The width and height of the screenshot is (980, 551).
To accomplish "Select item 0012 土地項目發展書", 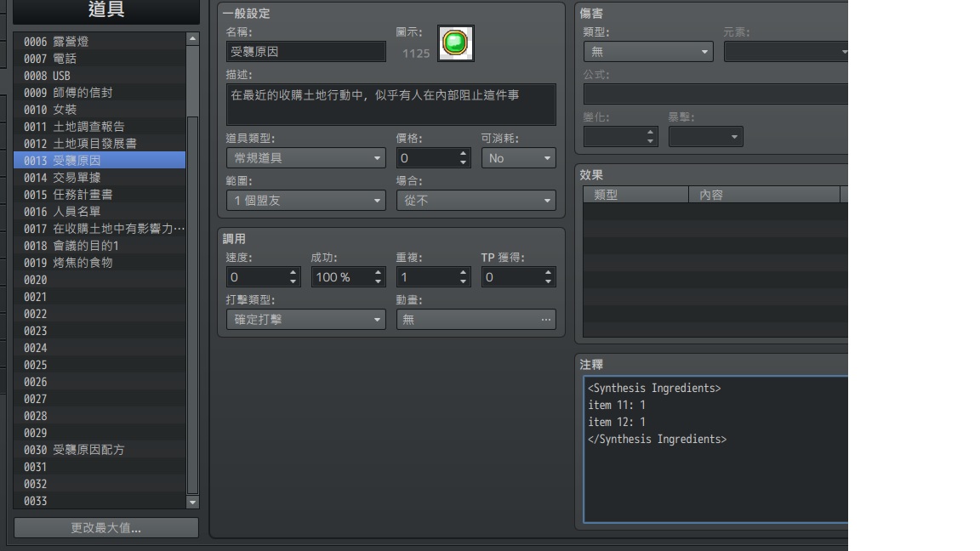I will tap(100, 143).
